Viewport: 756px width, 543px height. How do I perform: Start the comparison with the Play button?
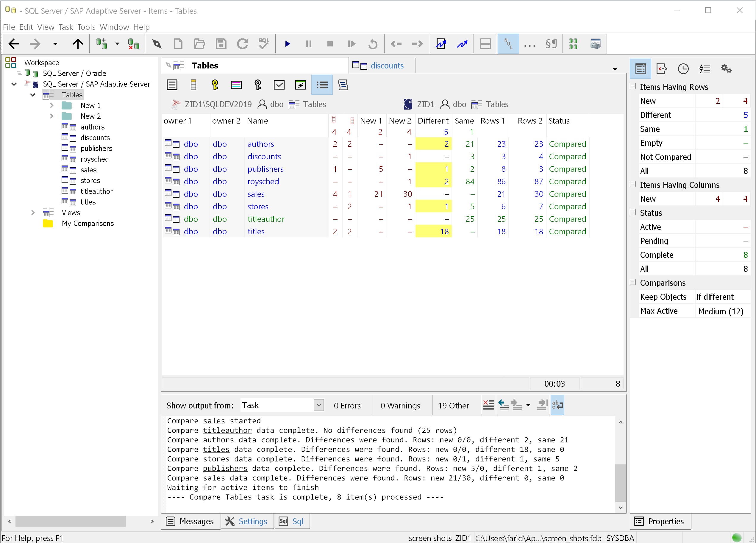pos(287,44)
